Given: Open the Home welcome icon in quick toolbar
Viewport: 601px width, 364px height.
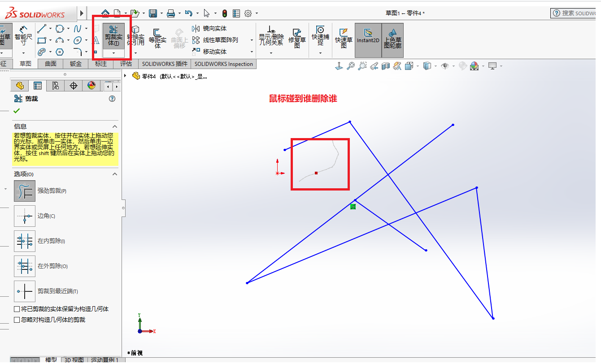Looking at the screenshot, I should [x=105, y=13].
